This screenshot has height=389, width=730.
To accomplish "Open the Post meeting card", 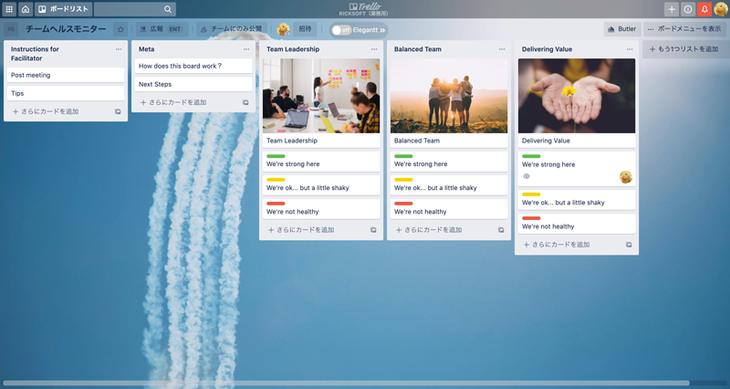I will tap(66, 75).
